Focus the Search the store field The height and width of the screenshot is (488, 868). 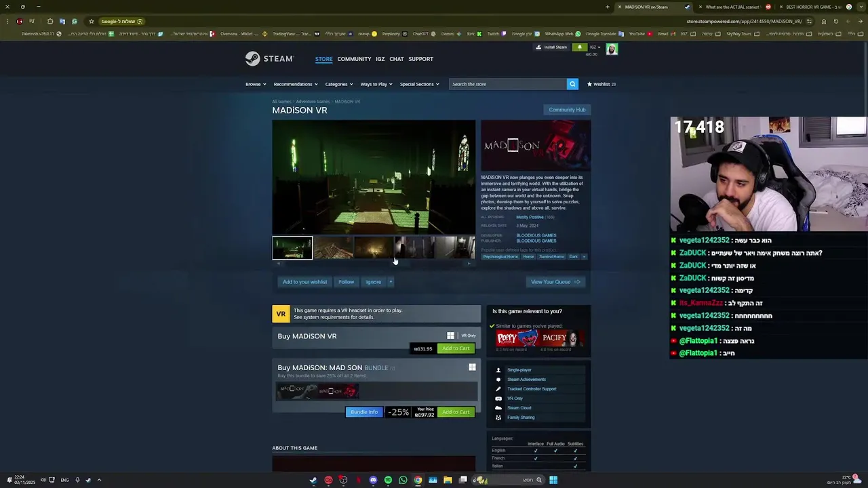(x=508, y=84)
